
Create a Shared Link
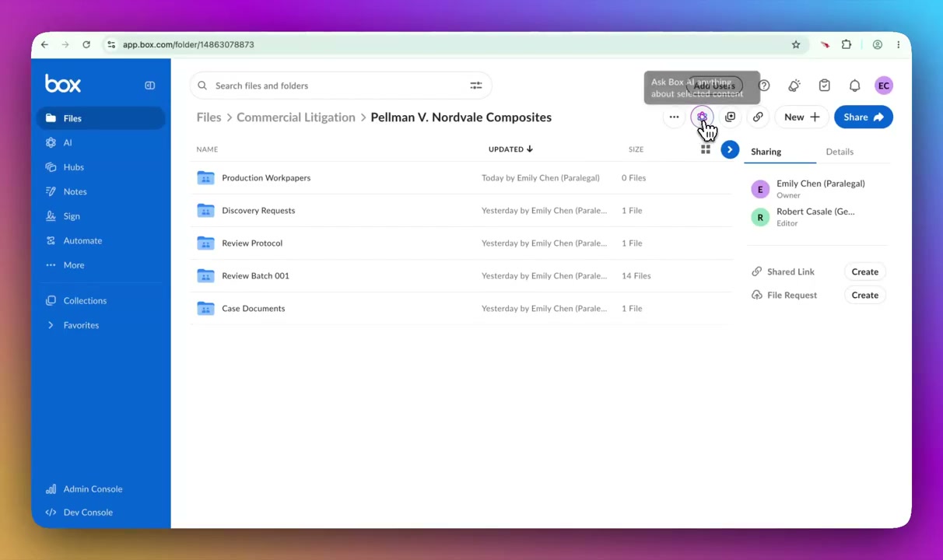864,272
